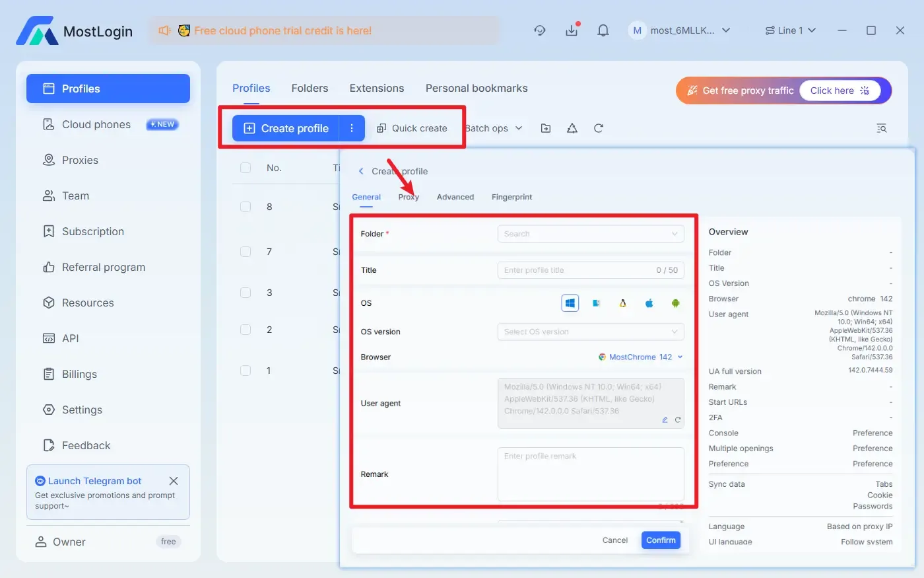Switch to the Proxy tab
This screenshot has height=578, width=924.
tap(409, 196)
